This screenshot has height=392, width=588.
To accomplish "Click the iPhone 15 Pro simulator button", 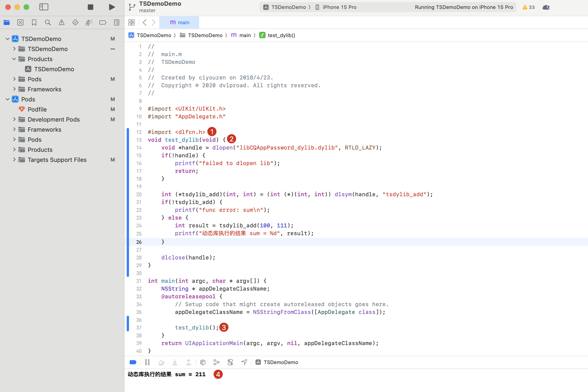I will point(339,7).
